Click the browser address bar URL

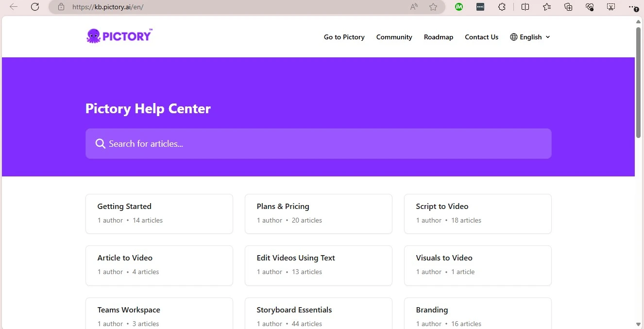tap(108, 7)
